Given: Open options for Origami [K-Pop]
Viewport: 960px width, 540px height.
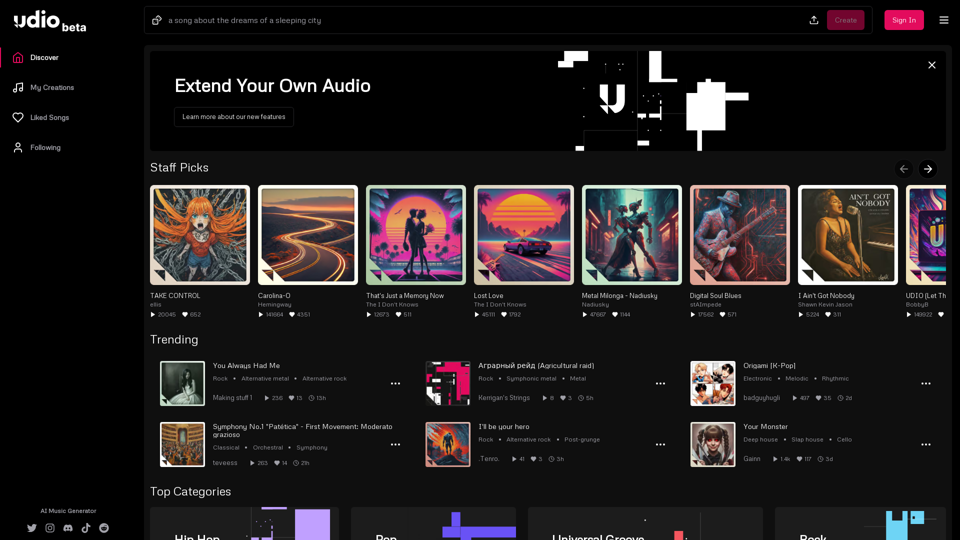Looking at the screenshot, I should [926, 384].
